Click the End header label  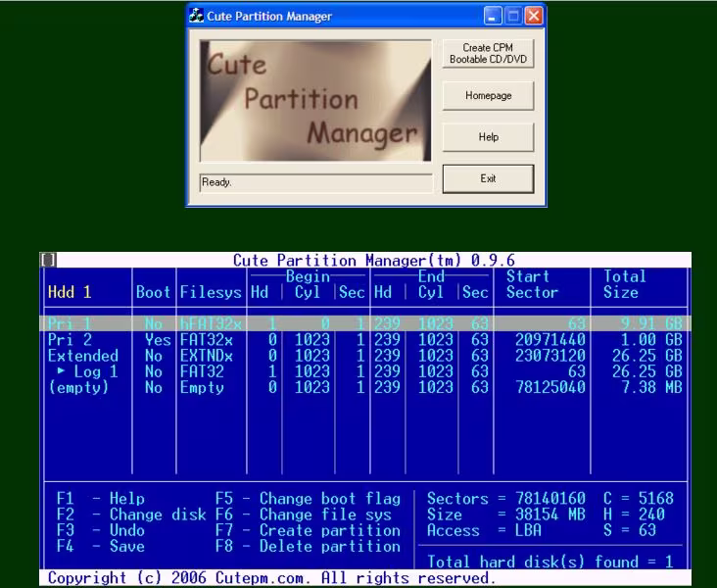pos(431,276)
